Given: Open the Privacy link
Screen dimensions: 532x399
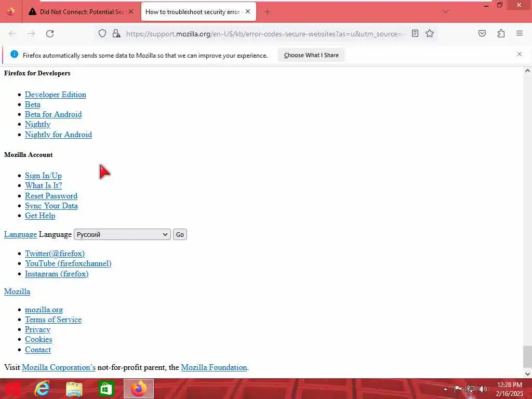Looking at the screenshot, I should pos(37,329).
